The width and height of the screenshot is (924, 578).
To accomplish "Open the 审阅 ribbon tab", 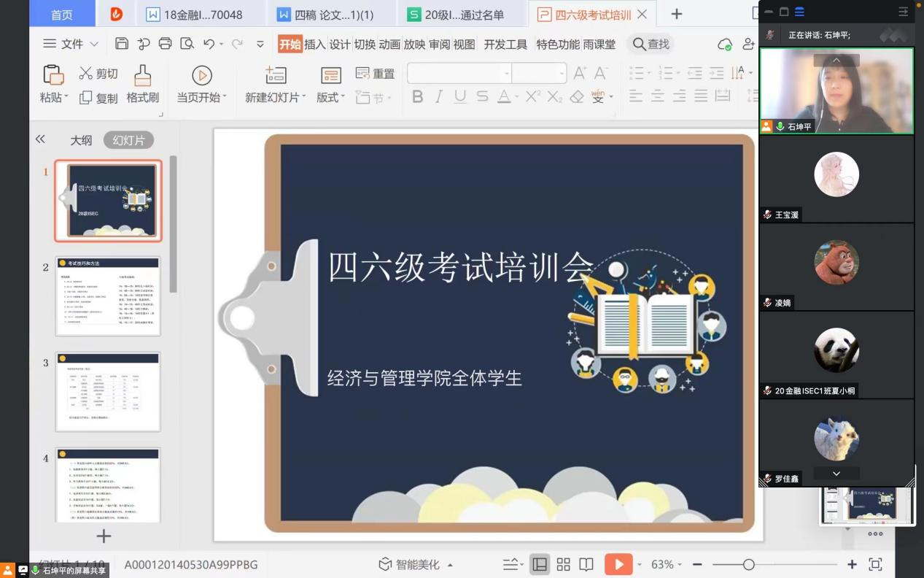I will click(x=439, y=45).
